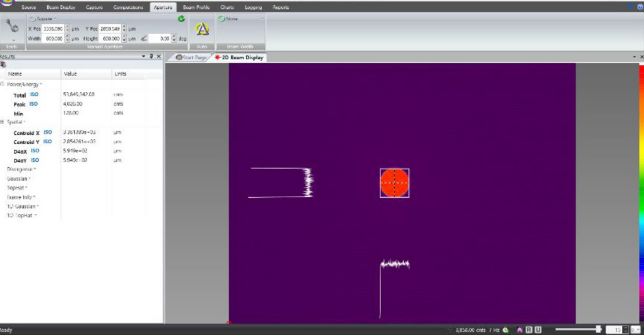Open the Tools joystick icon

point(11,27)
